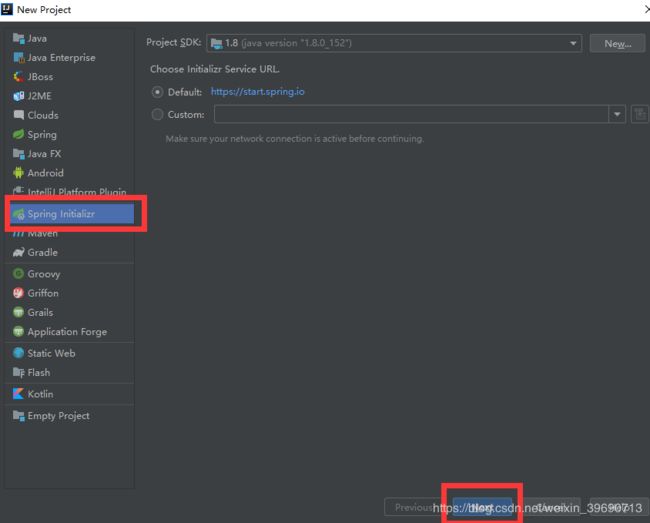Select the "Application Forge" list label
Viewport: 650px width, 523px height.
point(67,332)
